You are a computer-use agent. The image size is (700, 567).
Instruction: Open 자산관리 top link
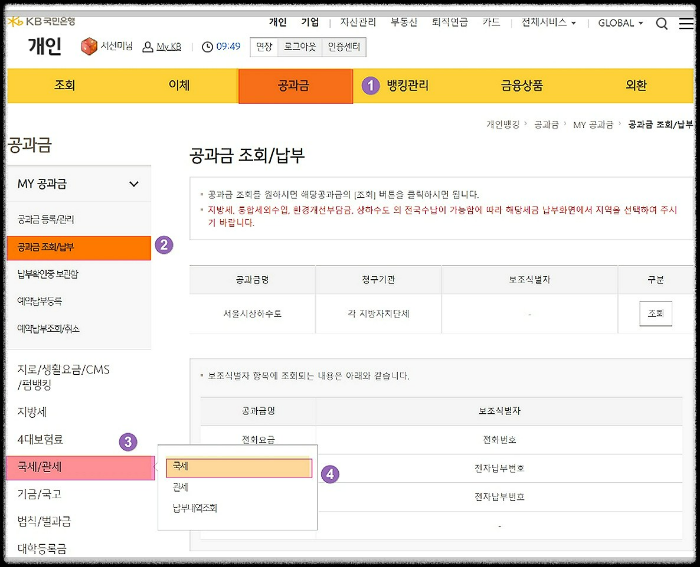pyautogui.click(x=358, y=22)
